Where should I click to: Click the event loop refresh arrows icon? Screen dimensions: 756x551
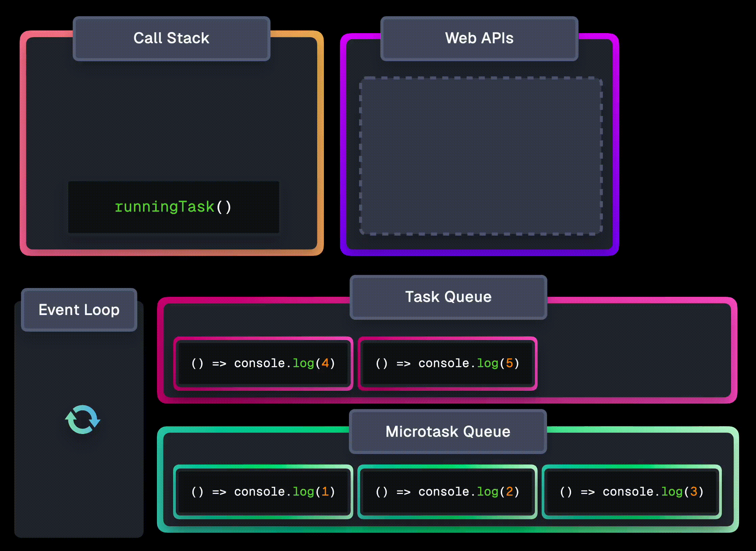[82, 419]
